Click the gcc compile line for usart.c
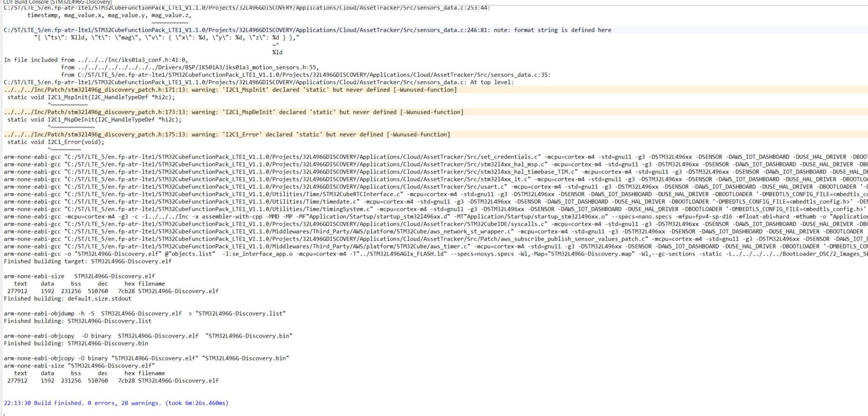 click(x=436, y=187)
